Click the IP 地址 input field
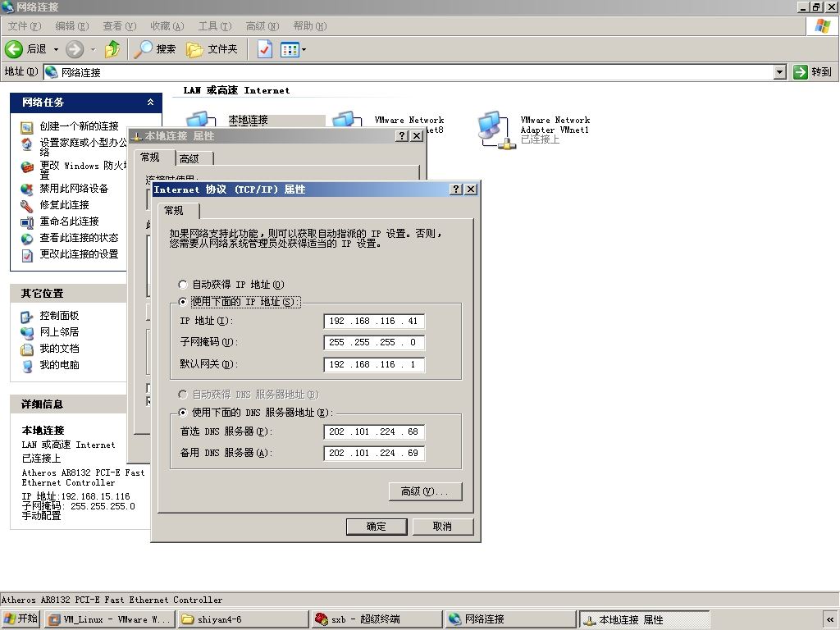Viewport: 840px width, 630px height. coord(374,321)
